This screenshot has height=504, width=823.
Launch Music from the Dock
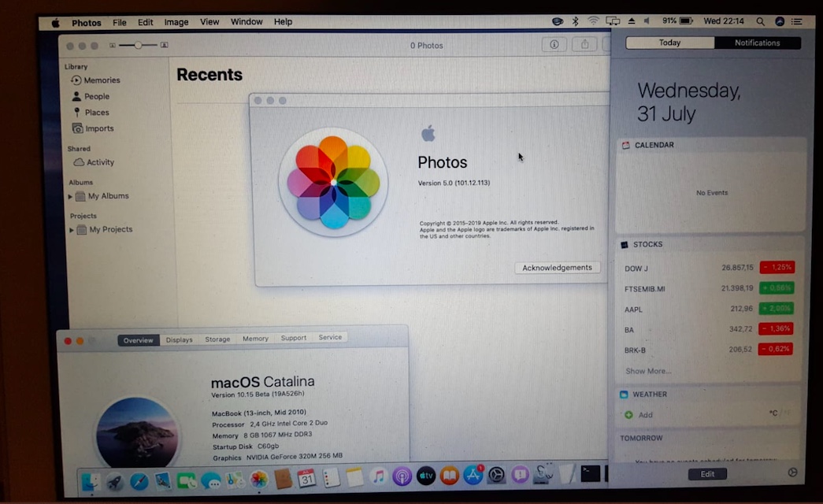[x=378, y=476]
